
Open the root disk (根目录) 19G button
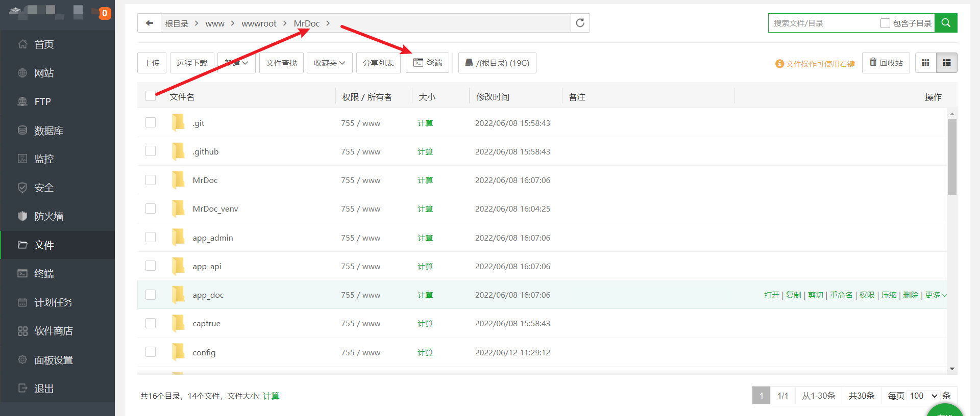(x=497, y=63)
